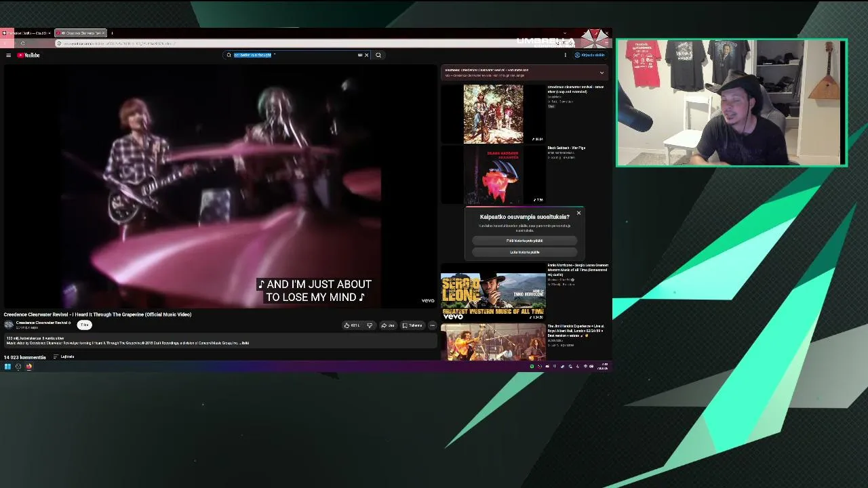868x488 pixels.
Task: Open the YouTube hamburger guide menu
Action: click(8, 55)
